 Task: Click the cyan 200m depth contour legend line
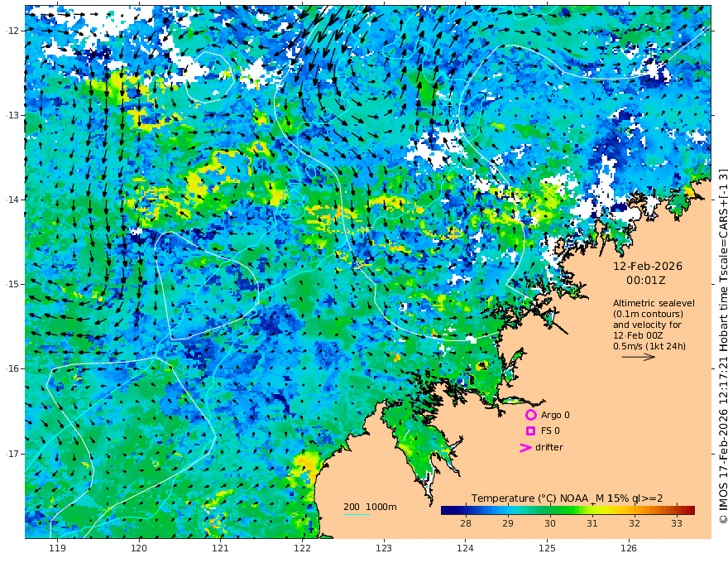pos(357,515)
